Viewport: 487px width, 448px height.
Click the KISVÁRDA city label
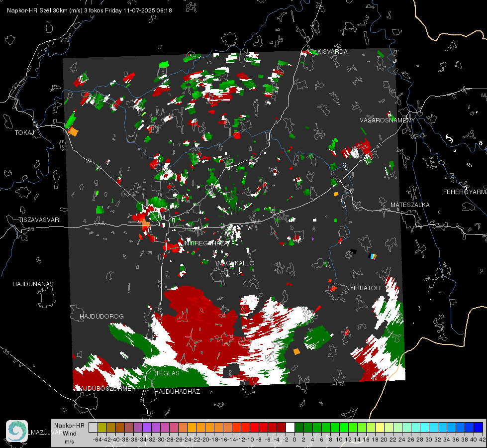click(333, 52)
